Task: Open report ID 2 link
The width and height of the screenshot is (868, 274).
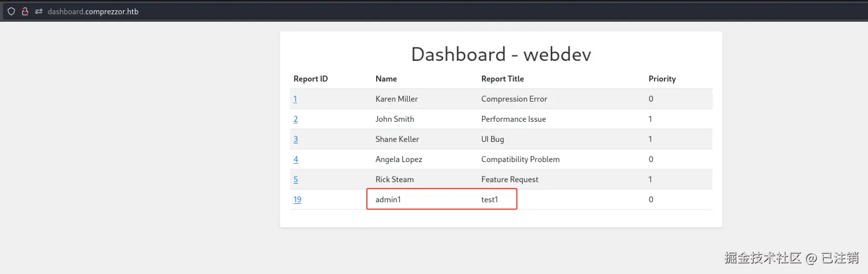Action: click(x=296, y=119)
